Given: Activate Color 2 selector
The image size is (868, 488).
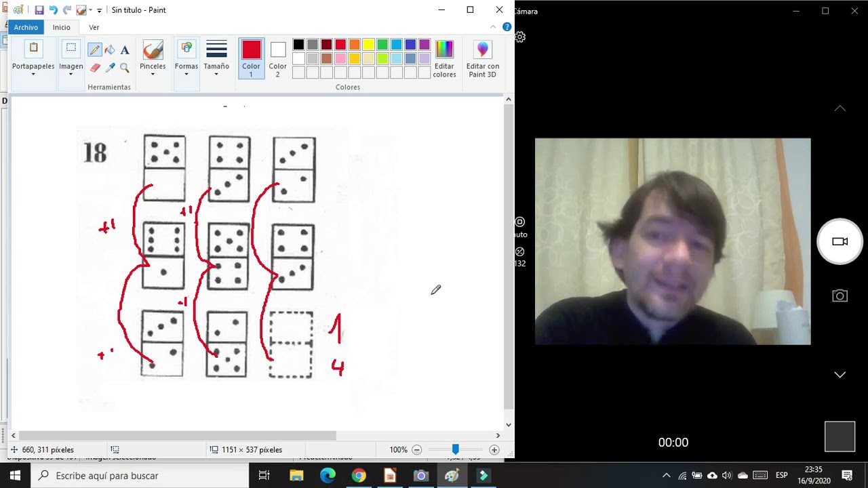Looking at the screenshot, I should [x=277, y=58].
